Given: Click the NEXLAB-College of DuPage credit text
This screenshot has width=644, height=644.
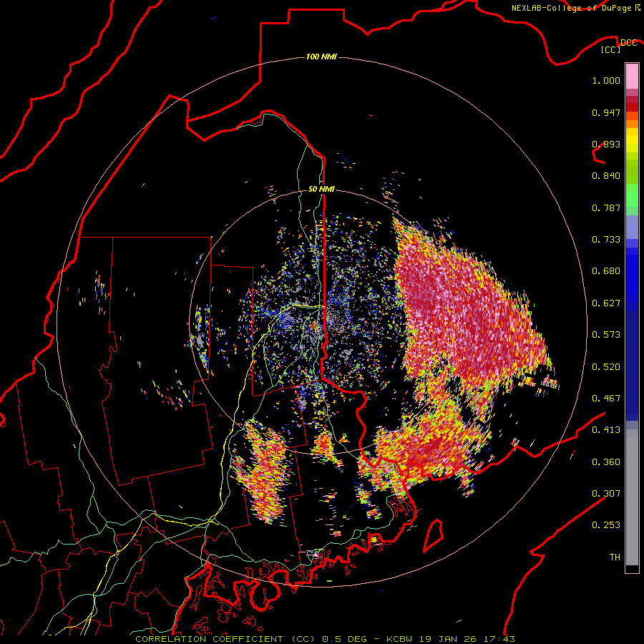Looking at the screenshot, I should click(572, 8).
